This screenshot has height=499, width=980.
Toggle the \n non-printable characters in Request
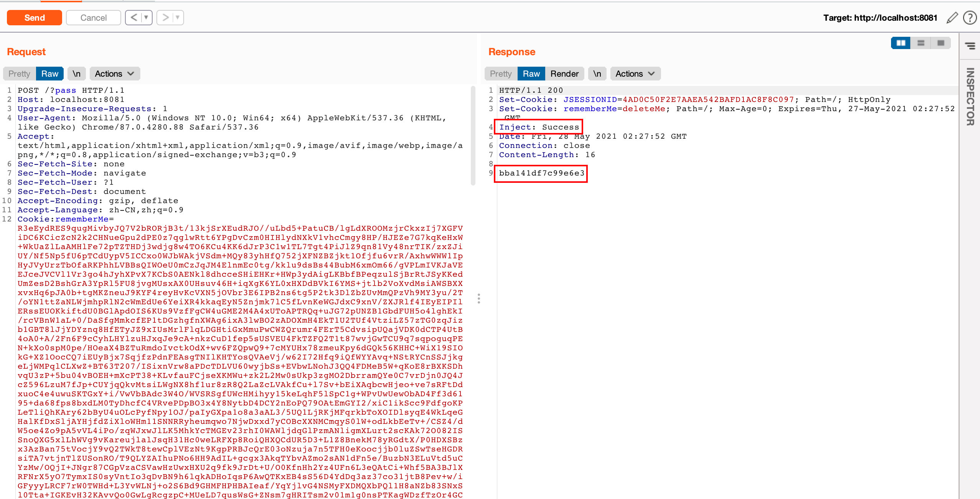click(76, 74)
